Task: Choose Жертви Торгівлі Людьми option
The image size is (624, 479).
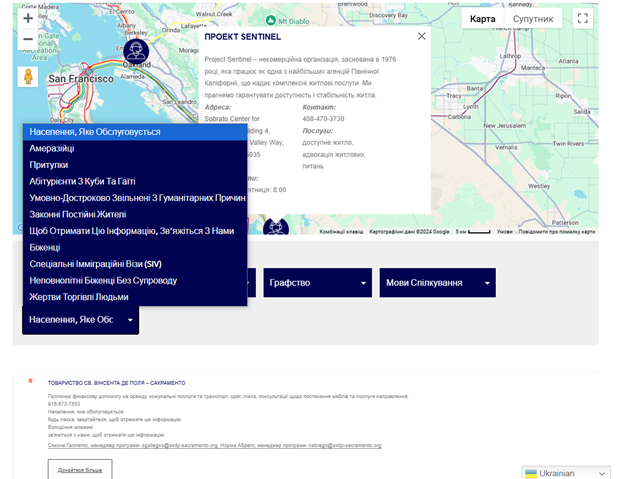Action: (x=135, y=297)
